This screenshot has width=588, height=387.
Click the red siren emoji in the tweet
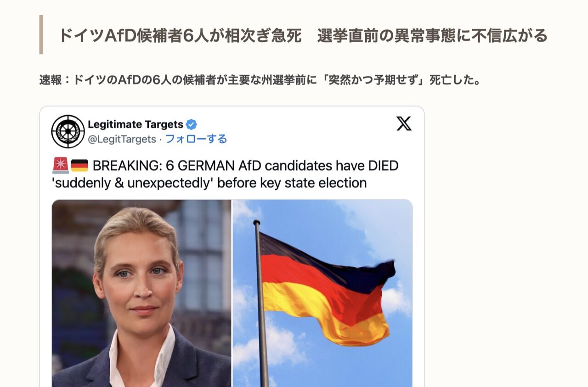(x=61, y=165)
